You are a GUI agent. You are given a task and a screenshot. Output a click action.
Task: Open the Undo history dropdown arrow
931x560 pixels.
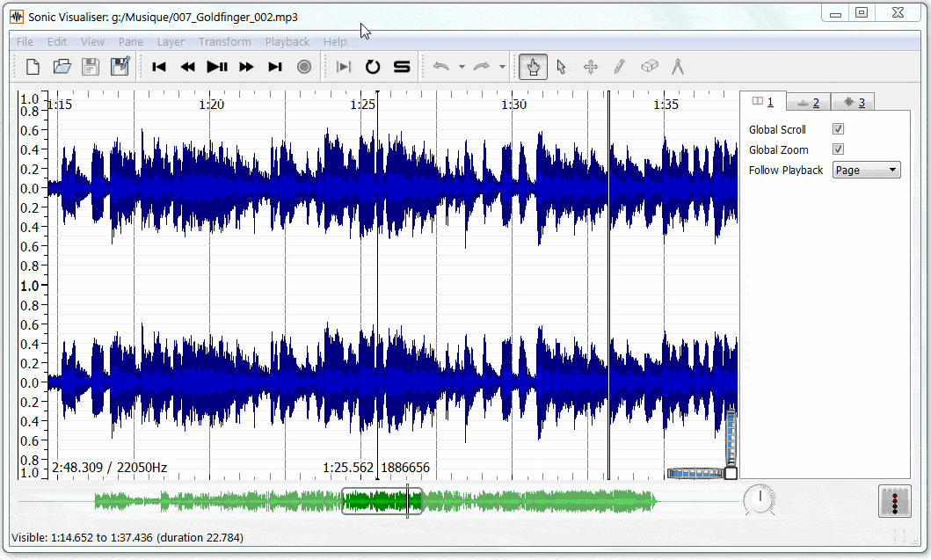click(x=462, y=67)
